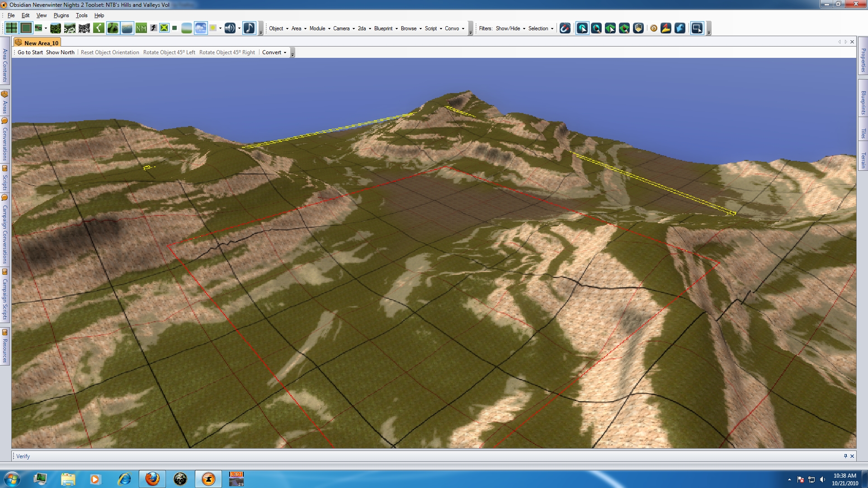Toggle the sky clouds display button

point(201,28)
